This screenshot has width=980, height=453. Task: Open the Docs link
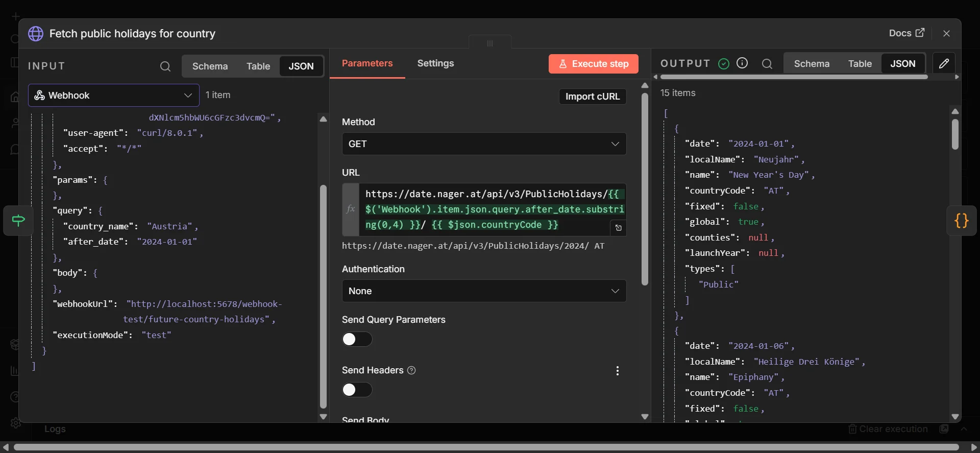pyautogui.click(x=906, y=33)
